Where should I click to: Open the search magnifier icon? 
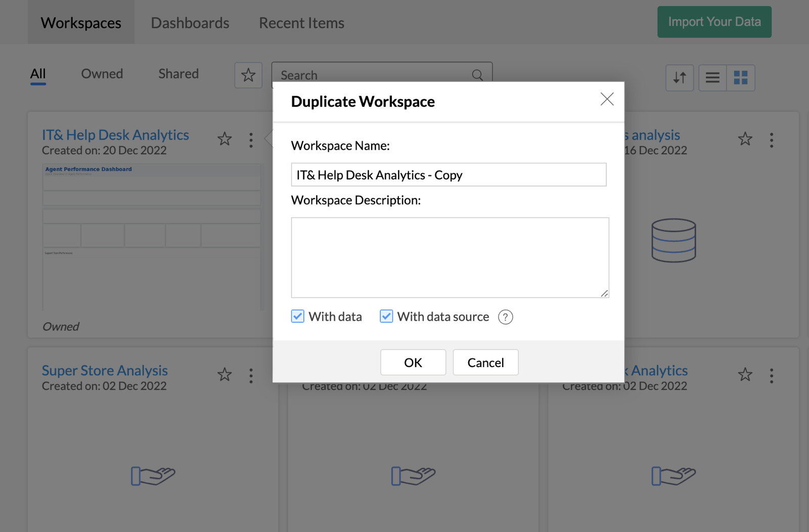tap(477, 75)
